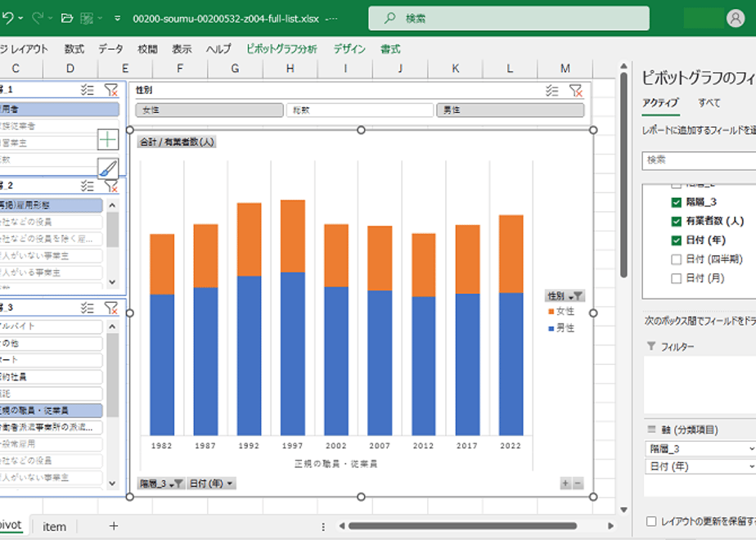Uncheck the 階層_3 field checkbox
The image size is (756, 540).
[x=677, y=202]
